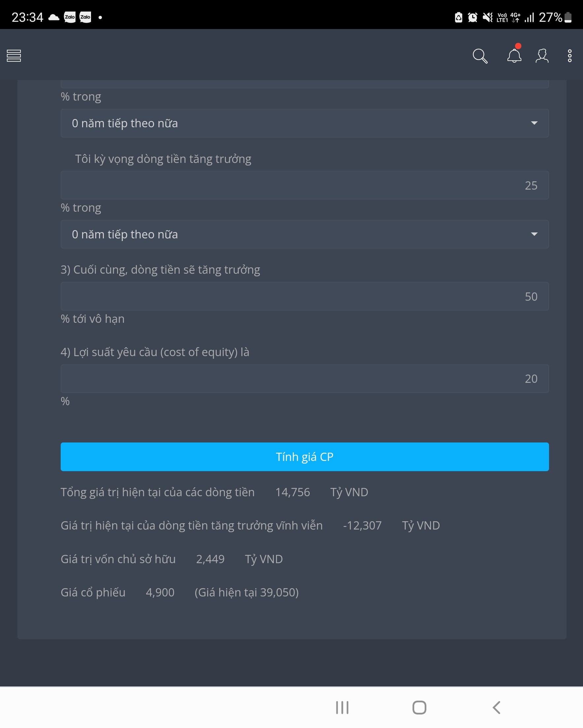583x728 pixels.
Task: Open the Android recent apps button
Action: [x=342, y=707]
